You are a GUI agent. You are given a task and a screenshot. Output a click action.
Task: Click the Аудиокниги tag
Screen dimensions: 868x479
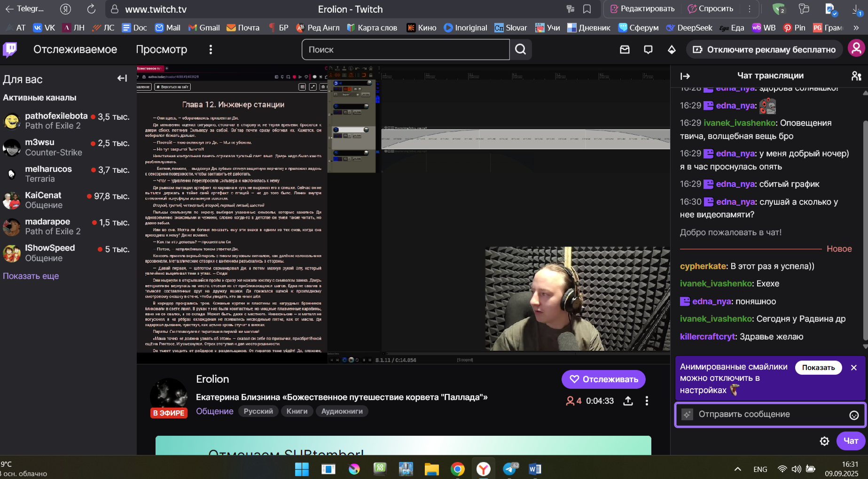[342, 411]
